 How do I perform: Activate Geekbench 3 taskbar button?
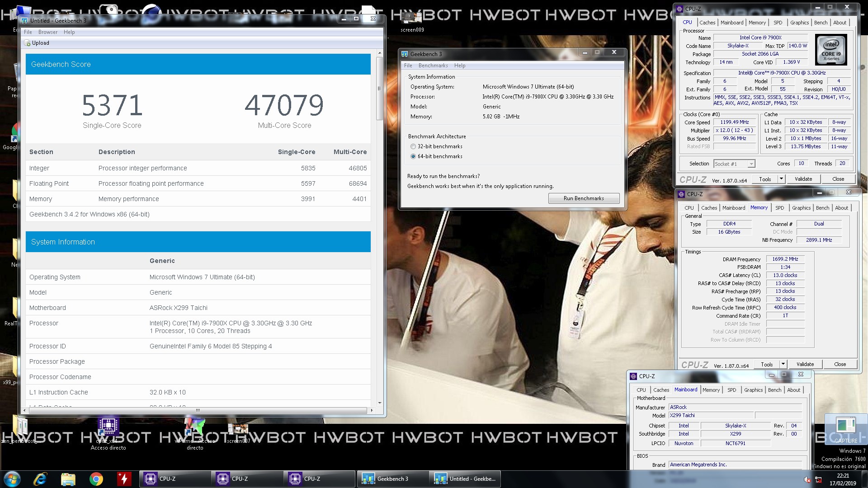pos(392,479)
